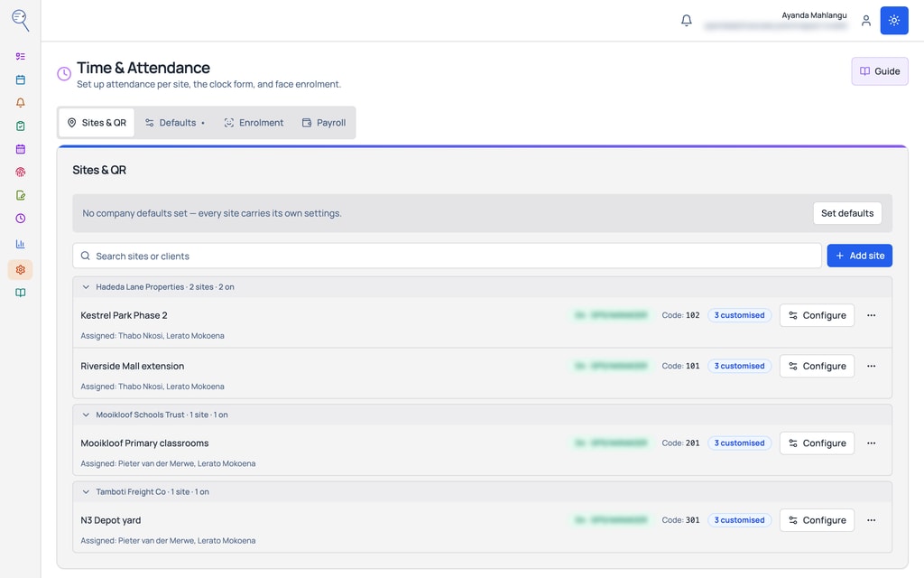
Task: Open more options for N3 Depot yard
Action: pyautogui.click(x=871, y=520)
